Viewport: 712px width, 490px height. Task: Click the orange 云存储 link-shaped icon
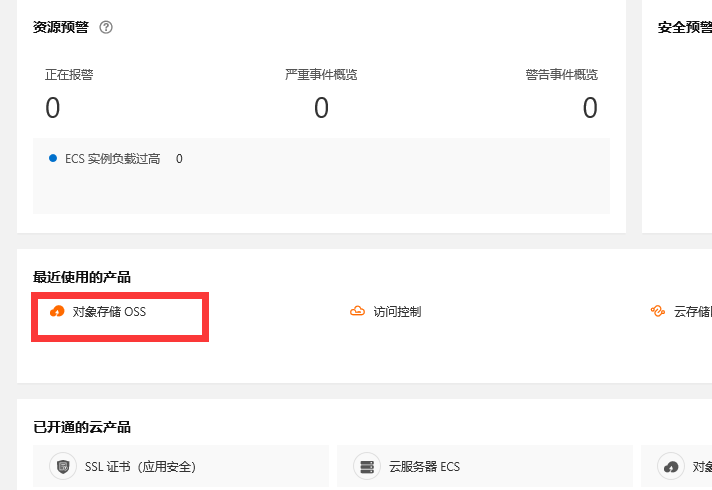point(658,312)
